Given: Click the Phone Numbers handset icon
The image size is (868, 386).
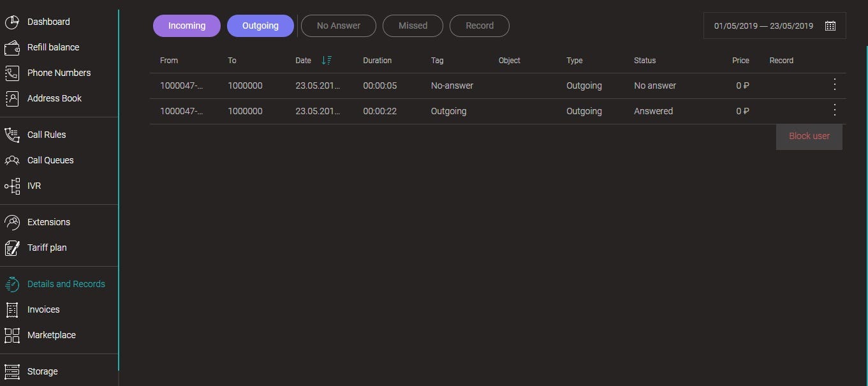Looking at the screenshot, I should (x=12, y=73).
